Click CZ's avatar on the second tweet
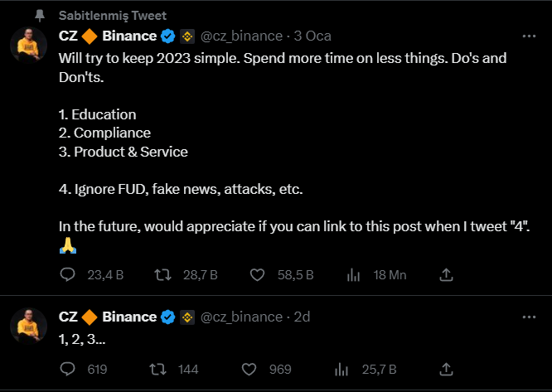The image size is (552, 392). point(28,325)
